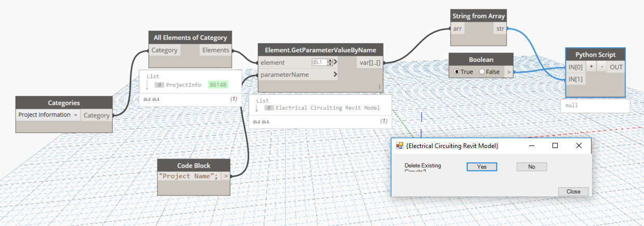This screenshot has height=226, width=644.
Task: Edit the "Project Name" code block text
Action: (x=189, y=176)
